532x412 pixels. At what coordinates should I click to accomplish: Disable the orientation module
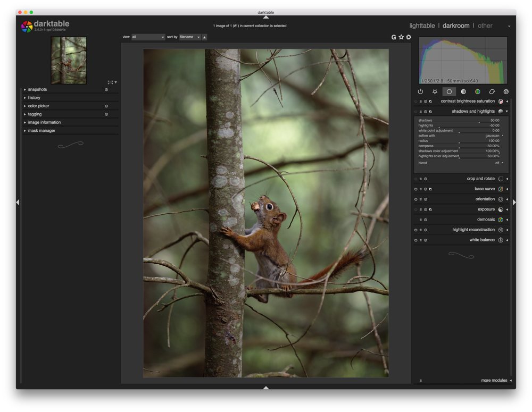(416, 199)
